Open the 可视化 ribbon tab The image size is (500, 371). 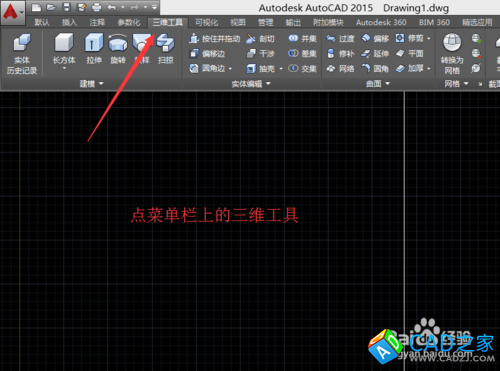(206, 22)
